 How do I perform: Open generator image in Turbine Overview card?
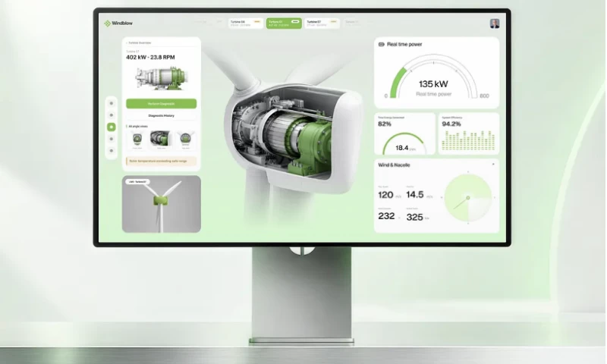161,78
